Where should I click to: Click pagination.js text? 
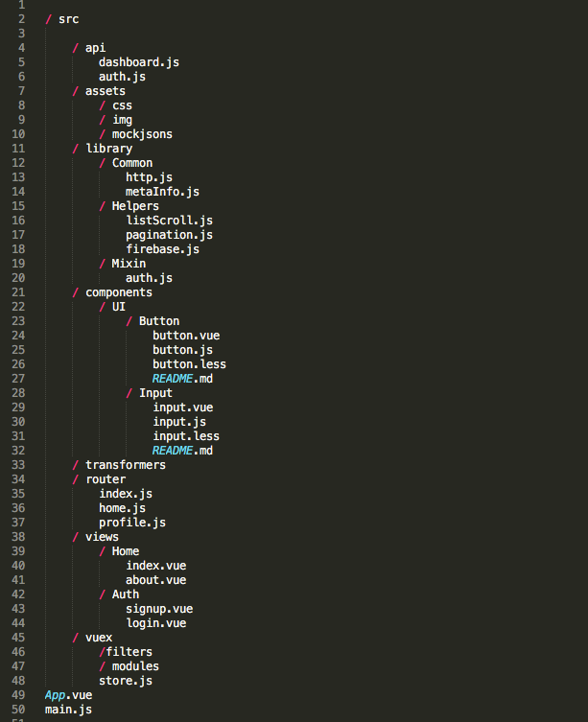[169, 235]
